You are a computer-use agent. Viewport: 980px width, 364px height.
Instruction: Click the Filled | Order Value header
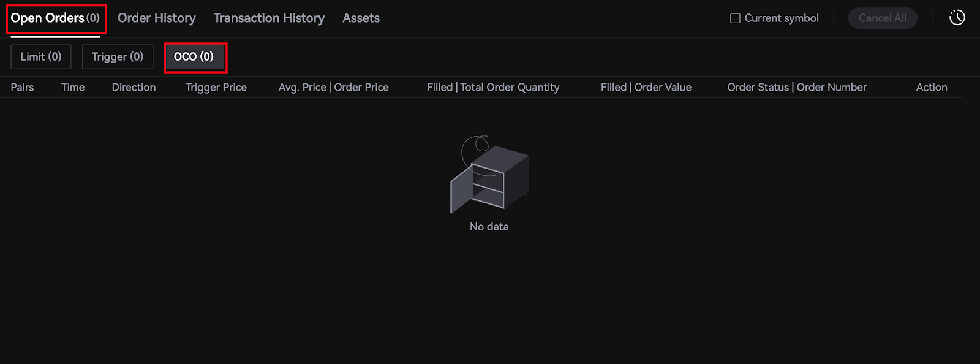click(x=646, y=88)
